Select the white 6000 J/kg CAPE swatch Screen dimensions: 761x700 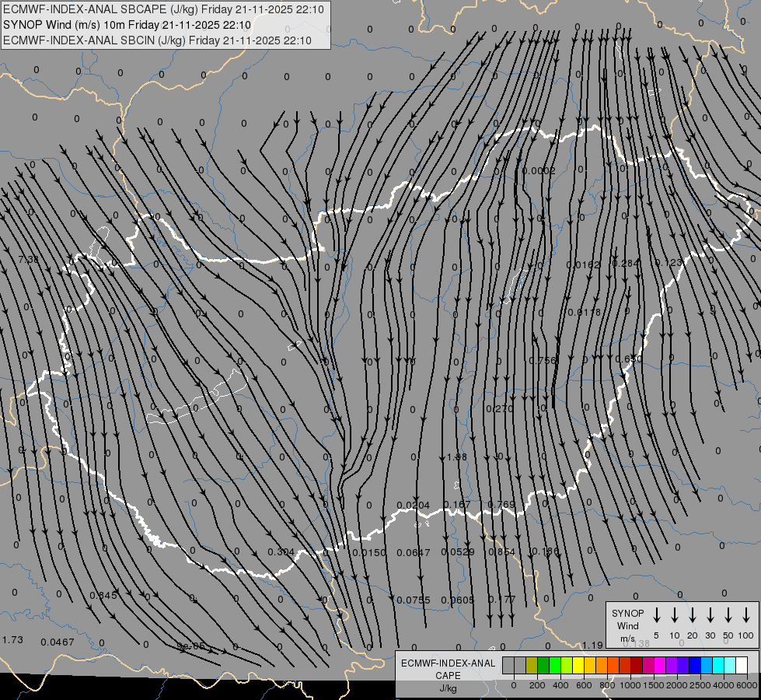[742, 666]
